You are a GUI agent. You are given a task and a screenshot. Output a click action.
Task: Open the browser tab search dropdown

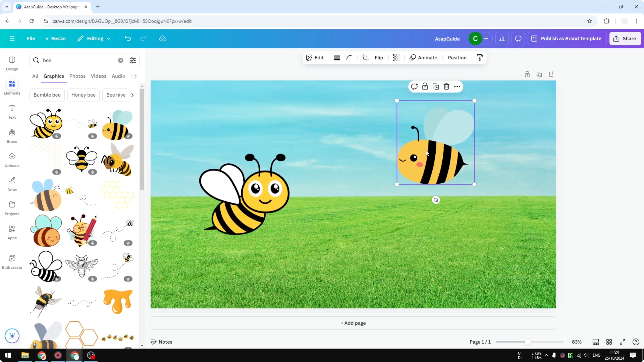point(6,7)
